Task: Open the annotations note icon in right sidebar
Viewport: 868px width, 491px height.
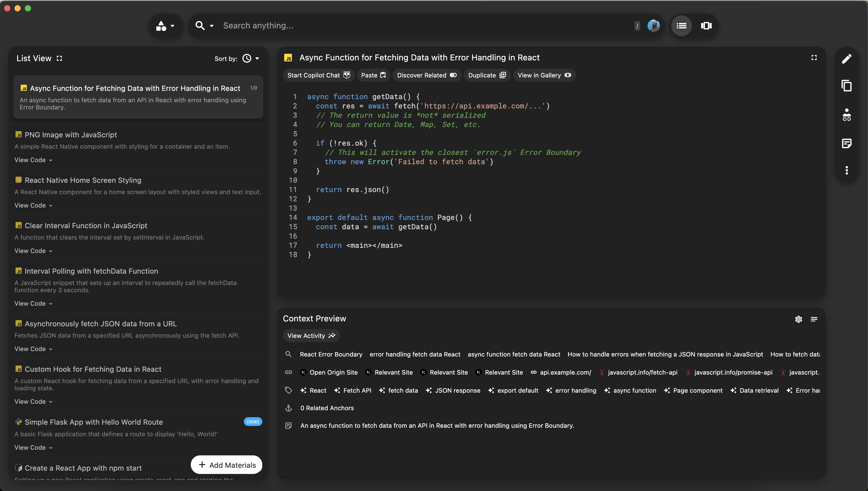Action: (x=846, y=143)
